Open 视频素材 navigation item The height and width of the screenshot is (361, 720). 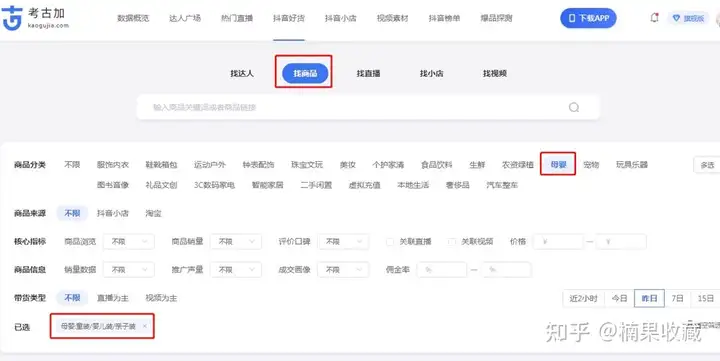click(x=393, y=18)
